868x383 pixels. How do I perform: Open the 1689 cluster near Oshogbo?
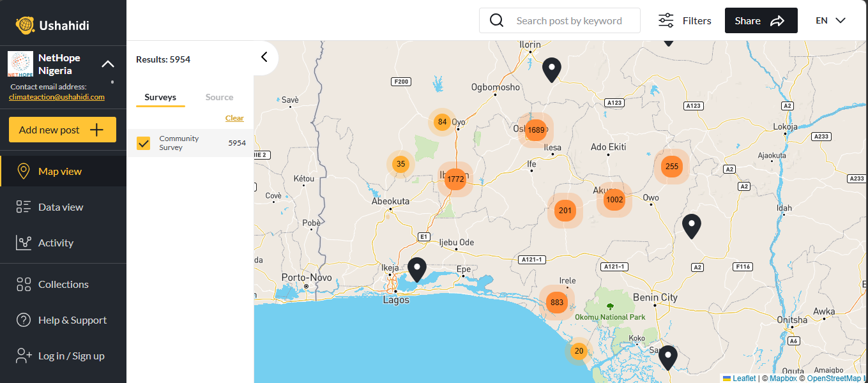(x=536, y=130)
